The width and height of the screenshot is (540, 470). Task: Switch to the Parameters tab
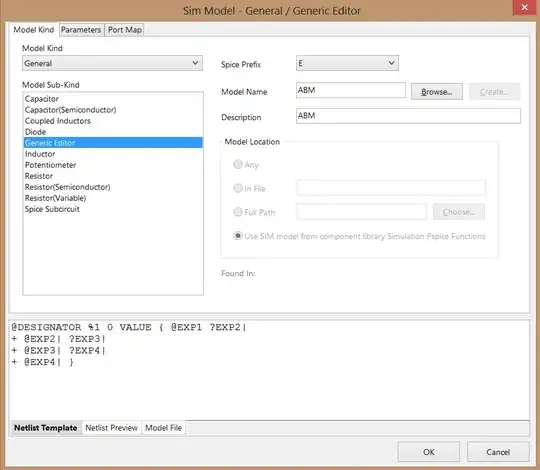tap(81, 30)
